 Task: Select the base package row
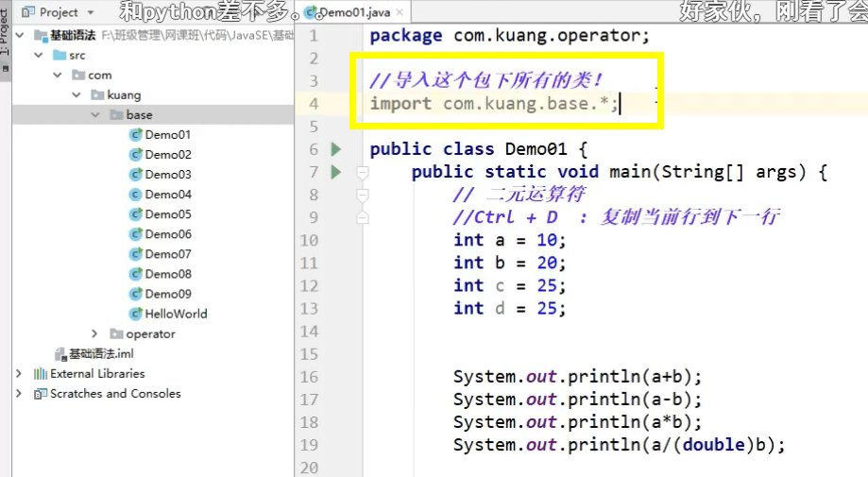click(153, 114)
